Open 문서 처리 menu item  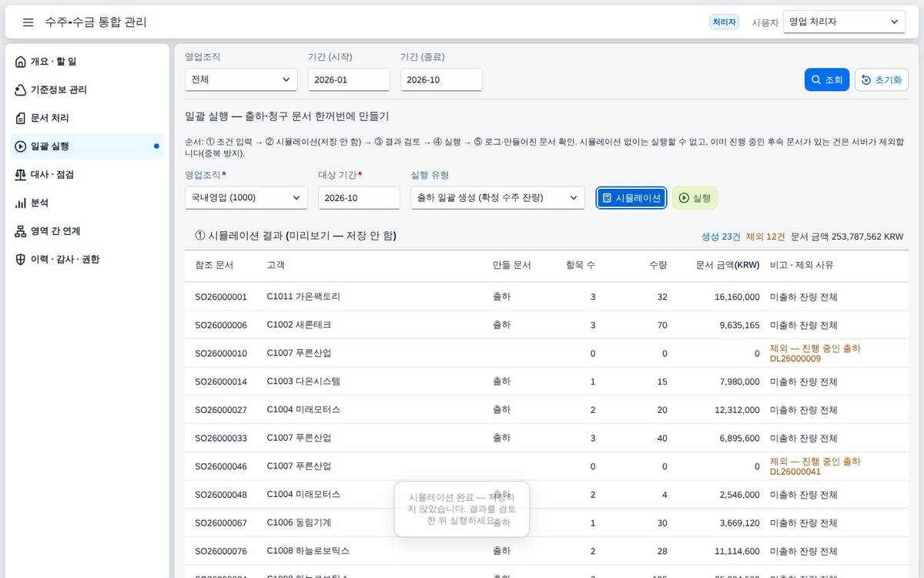(x=87, y=118)
